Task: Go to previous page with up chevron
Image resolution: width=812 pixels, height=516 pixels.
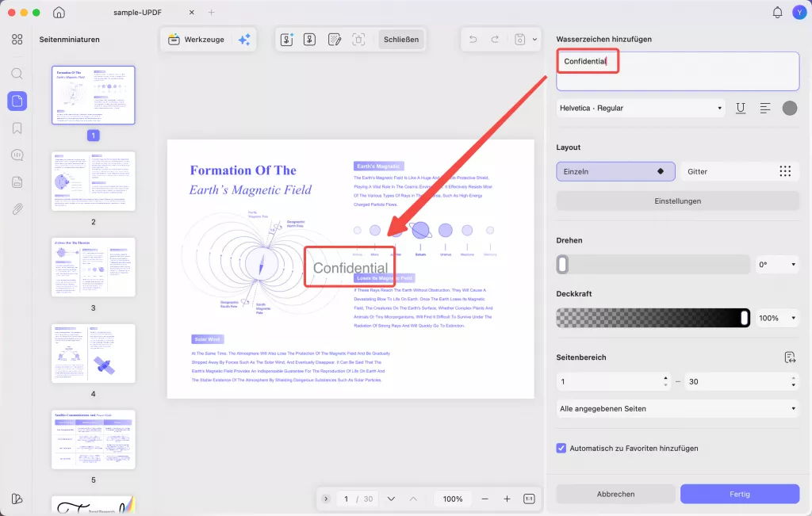Action: click(413, 499)
